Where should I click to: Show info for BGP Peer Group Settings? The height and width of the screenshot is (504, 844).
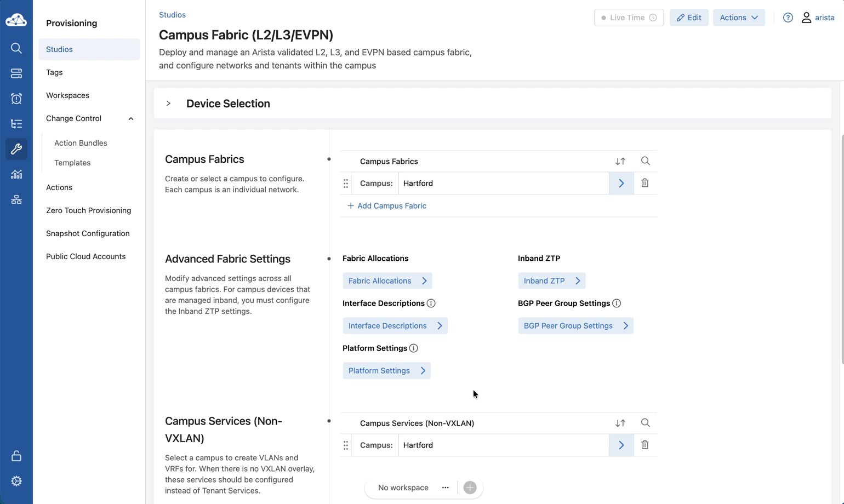617,303
